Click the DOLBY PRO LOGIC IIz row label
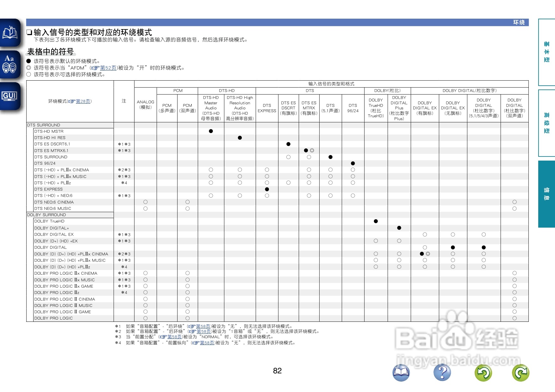 click(x=57, y=293)
